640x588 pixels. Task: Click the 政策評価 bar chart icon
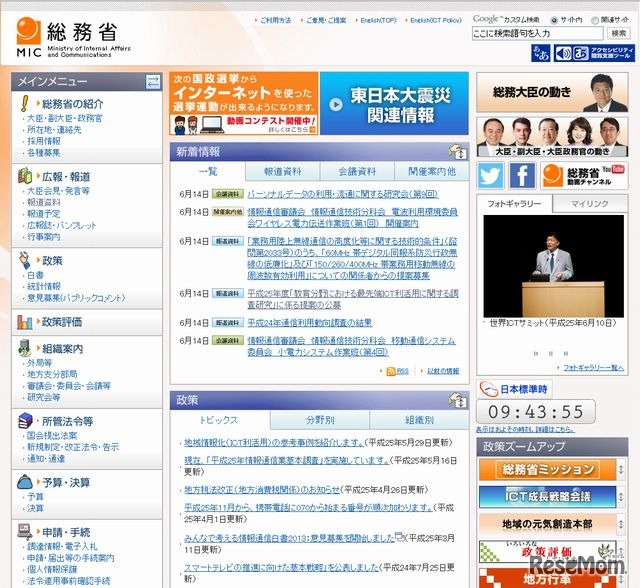pyautogui.click(x=24, y=322)
